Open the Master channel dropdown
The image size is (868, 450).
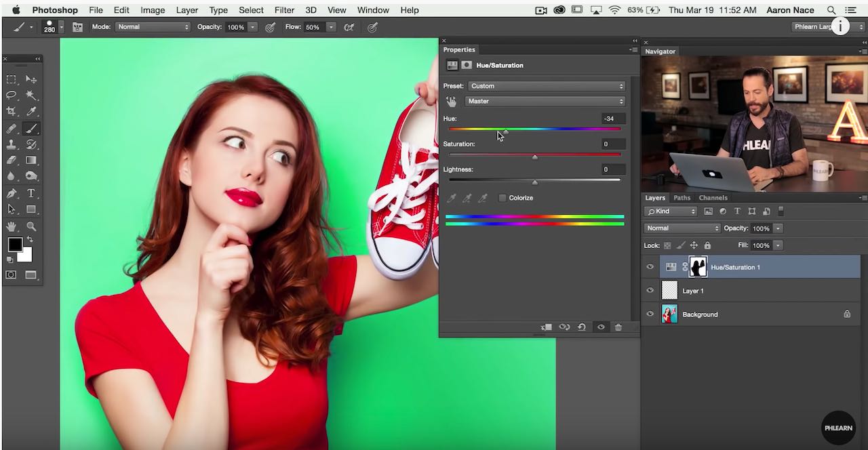(545, 101)
